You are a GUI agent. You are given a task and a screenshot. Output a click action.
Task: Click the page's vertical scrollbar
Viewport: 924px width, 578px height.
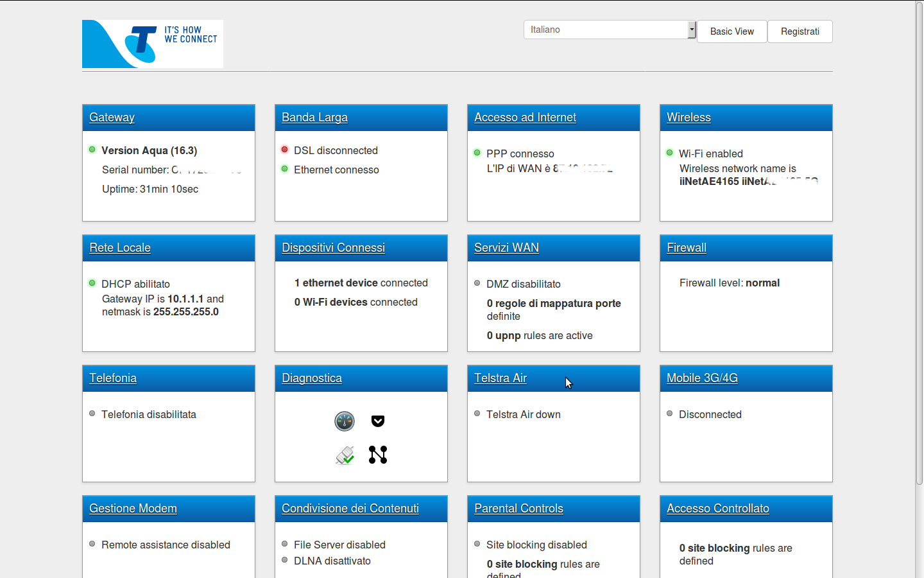click(x=919, y=244)
